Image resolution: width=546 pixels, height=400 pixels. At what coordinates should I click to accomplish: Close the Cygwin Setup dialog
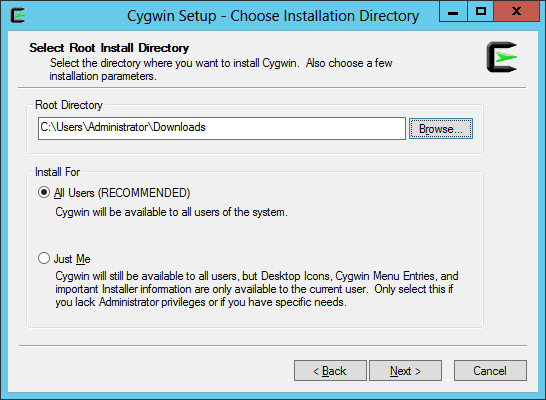pos(516,12)
